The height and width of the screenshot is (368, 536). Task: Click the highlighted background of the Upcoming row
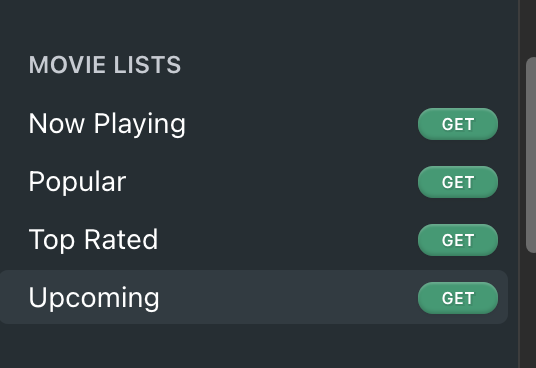[x=287, y=297]
